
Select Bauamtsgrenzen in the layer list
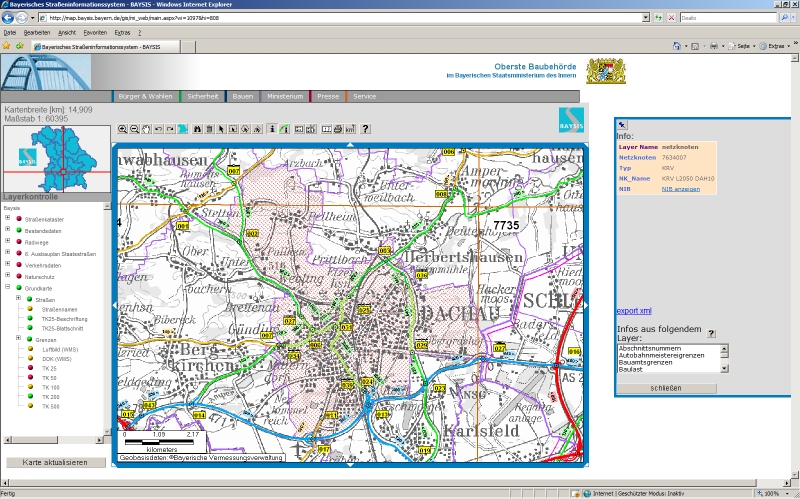pyautogui.click(x=645, y=362)
